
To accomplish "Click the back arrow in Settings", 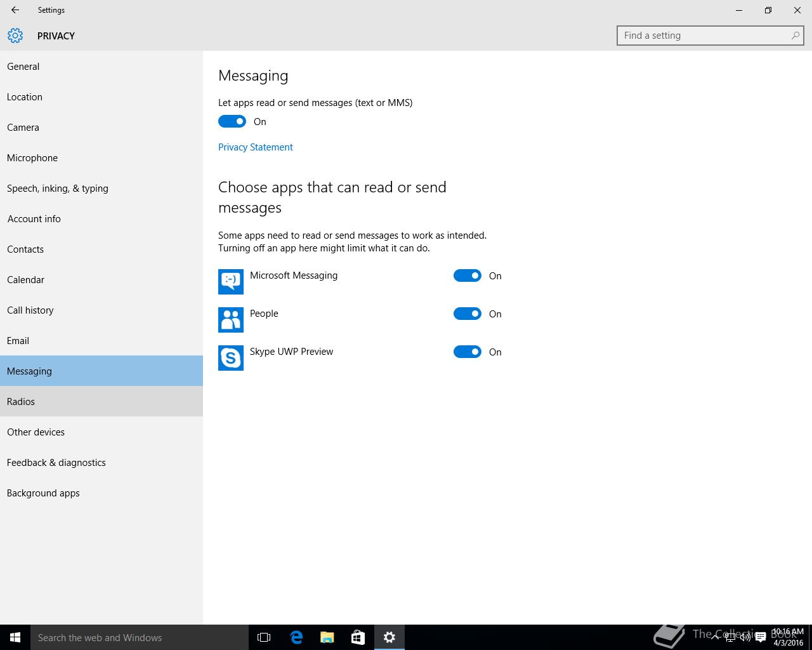I will [x=15, y=10].
